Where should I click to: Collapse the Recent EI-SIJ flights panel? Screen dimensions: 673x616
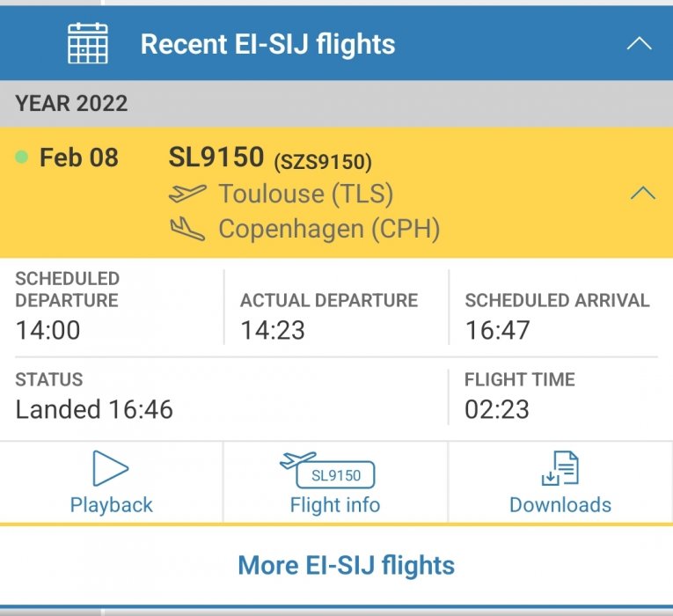coord(639,43)
